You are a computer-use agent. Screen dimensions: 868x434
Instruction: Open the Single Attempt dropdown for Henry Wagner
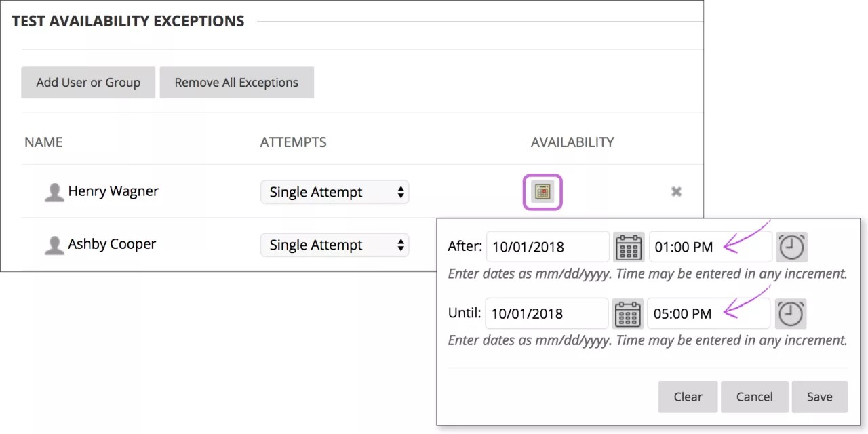click(334, 192)
